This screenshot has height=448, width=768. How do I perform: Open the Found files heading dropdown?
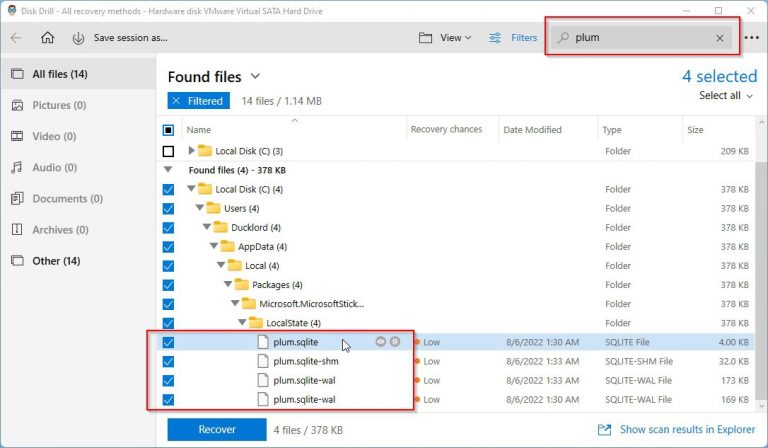pyautogui.click(x=255, y=76)
